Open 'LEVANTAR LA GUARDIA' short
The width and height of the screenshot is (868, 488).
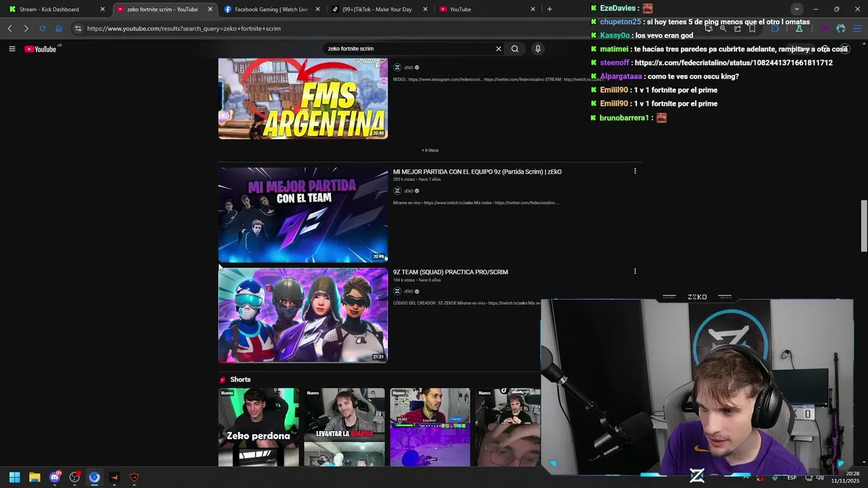[344, 427]
